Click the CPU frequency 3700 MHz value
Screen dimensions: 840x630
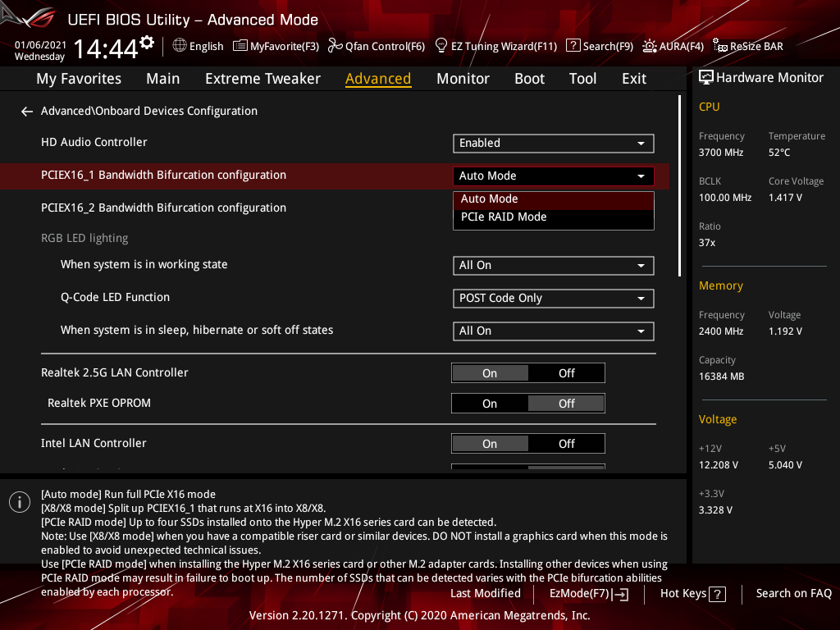click(720, 153)
